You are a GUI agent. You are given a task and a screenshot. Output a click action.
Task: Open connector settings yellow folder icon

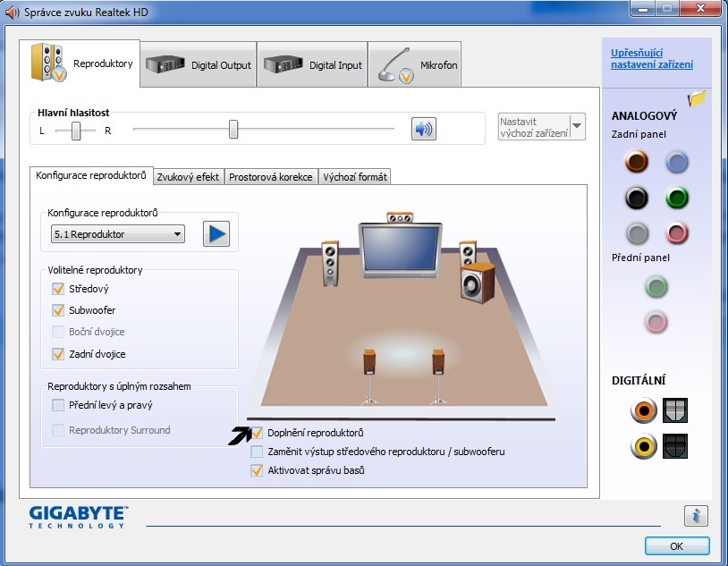[698, 98]
